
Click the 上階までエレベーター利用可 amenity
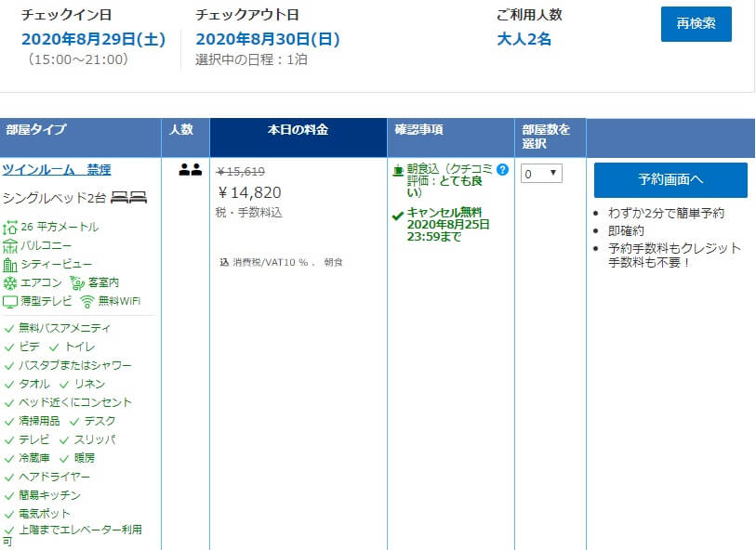click(73, 535)
